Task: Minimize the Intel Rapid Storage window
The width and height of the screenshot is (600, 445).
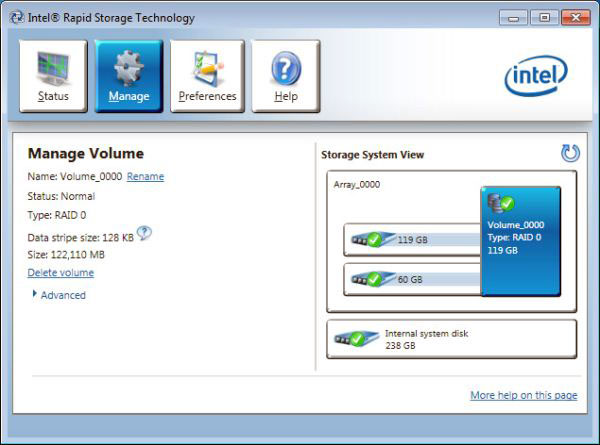Action: pos(514,18)
